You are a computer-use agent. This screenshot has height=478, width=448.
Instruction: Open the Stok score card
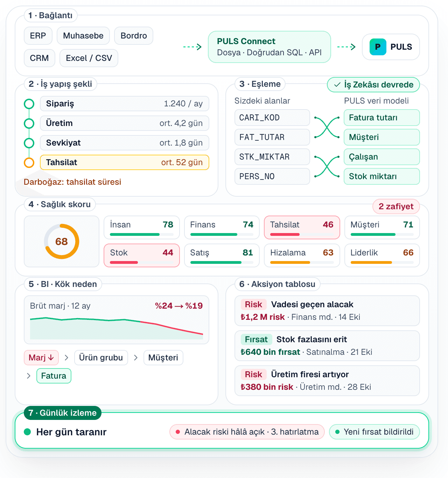point(142,255)
